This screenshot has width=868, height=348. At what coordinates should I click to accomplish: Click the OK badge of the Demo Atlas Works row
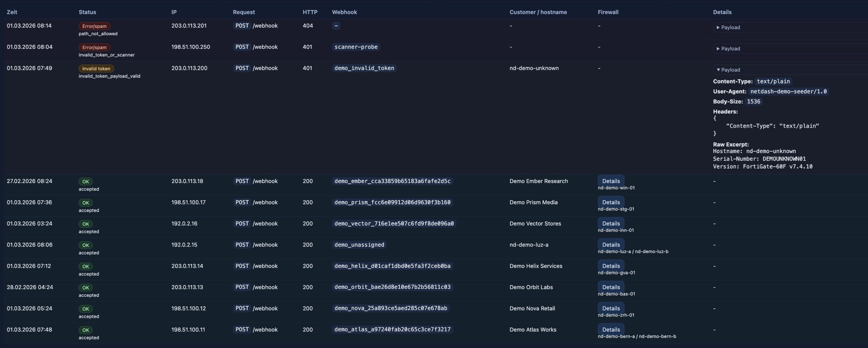pyautogui.click(x=85, y=330)
